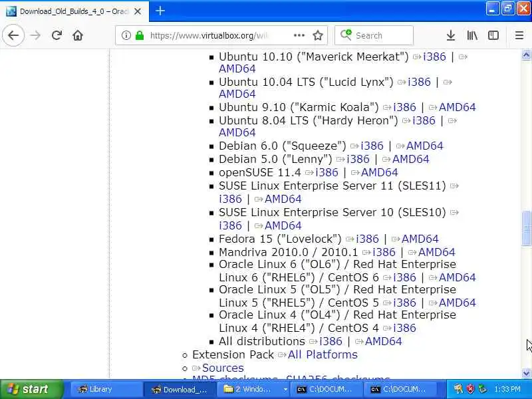Download openSUSE 11.4 AMD64 package
532x399 pixels.
(x=379, y=172)
